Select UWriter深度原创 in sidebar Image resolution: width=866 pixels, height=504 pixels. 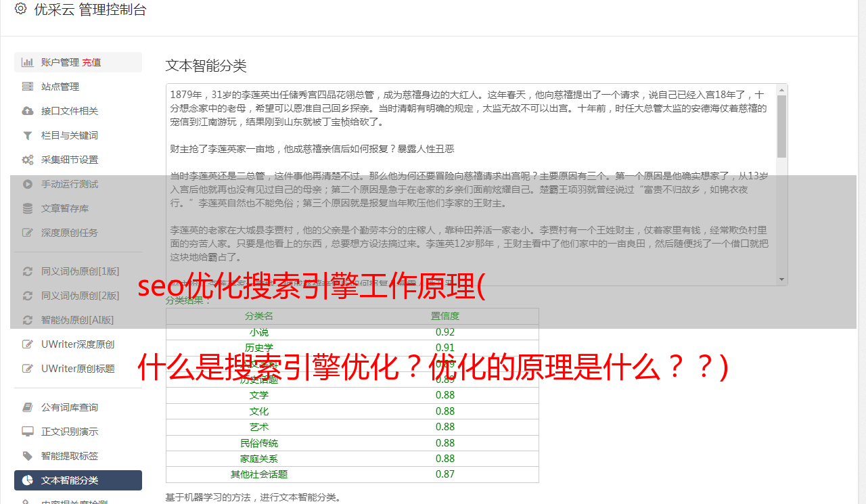click(78, 344)
